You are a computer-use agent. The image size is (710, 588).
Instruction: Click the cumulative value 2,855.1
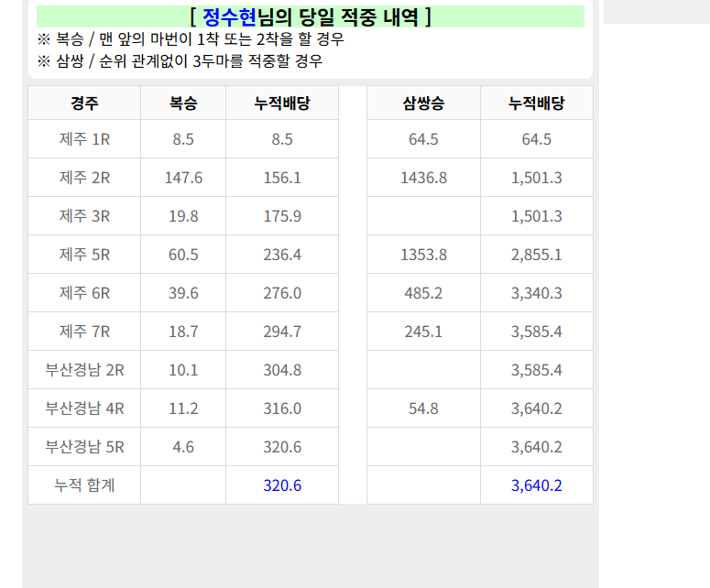537,255
